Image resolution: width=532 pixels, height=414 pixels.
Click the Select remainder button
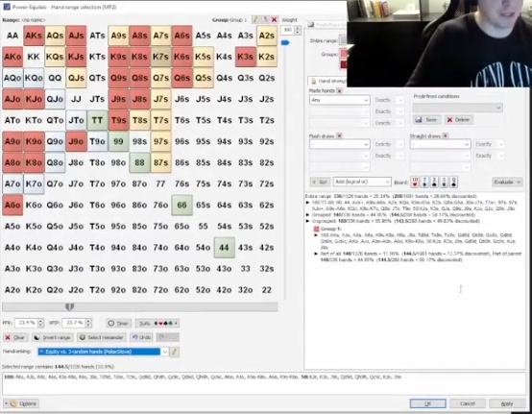pyautogui.click(x=102, y=337)
